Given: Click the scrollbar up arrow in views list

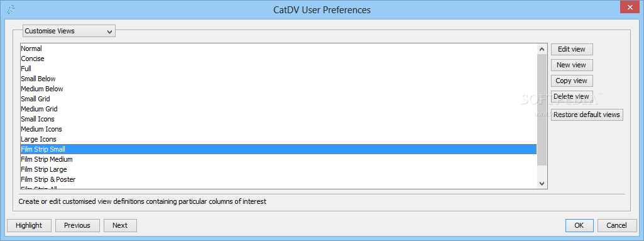Looking at the screenshot, I should point(542,49).
